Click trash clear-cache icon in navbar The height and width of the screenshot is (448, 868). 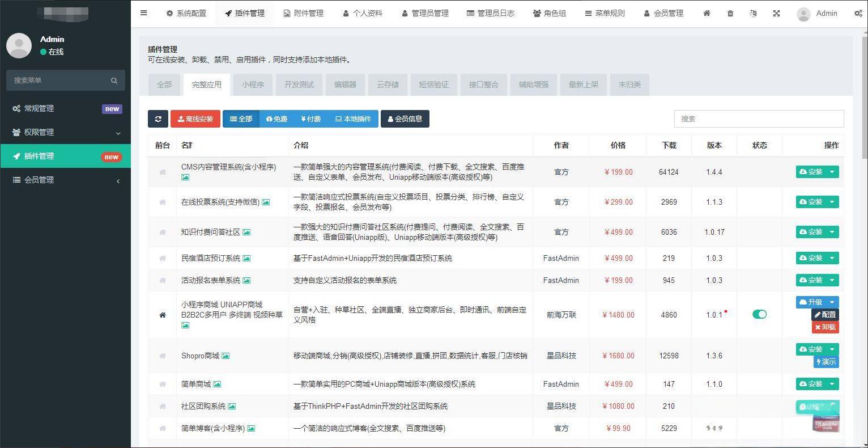tap(730, 13)
